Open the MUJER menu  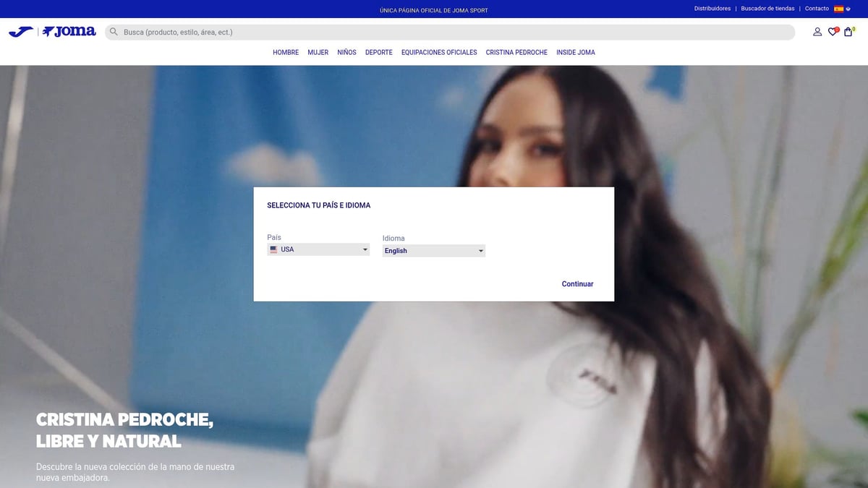(318, 52)
